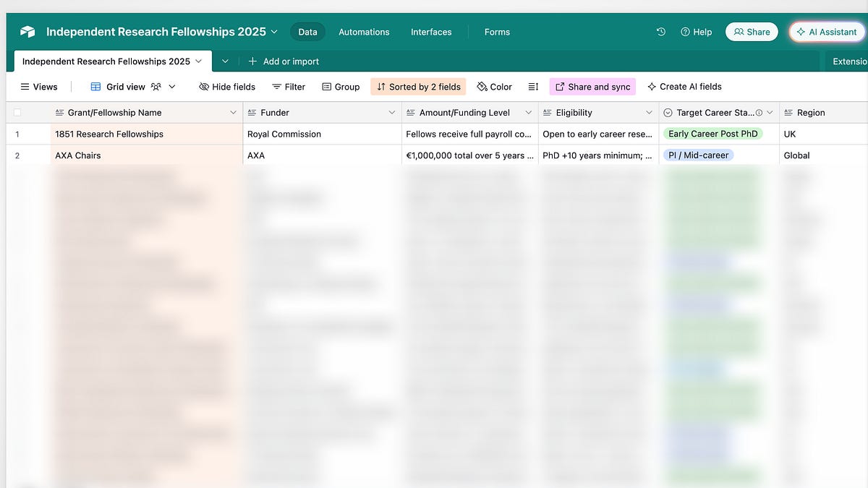Open Help from the top bar
Image resolution: width=868 pixels, height=488 pixels.
click(696, 32)
